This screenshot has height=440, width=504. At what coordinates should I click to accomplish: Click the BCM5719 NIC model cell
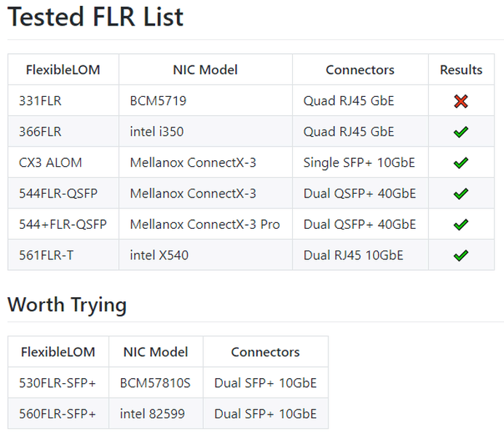click(x=158, y=101)
